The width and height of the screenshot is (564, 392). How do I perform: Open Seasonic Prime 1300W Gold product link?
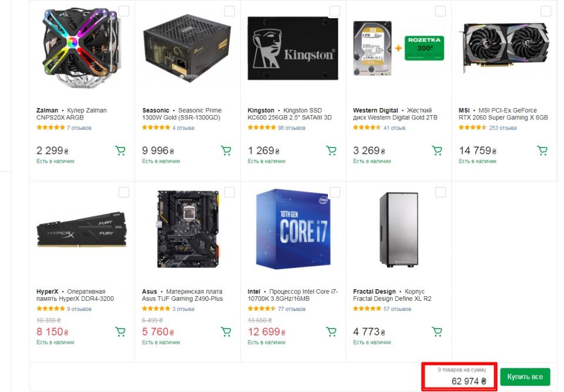tap(182, 114)
